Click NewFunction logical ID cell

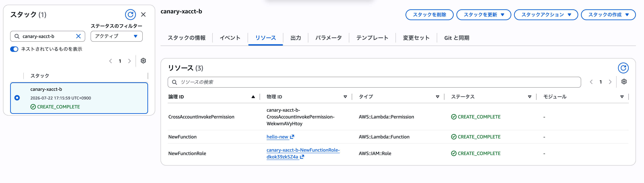click(183, 137)
